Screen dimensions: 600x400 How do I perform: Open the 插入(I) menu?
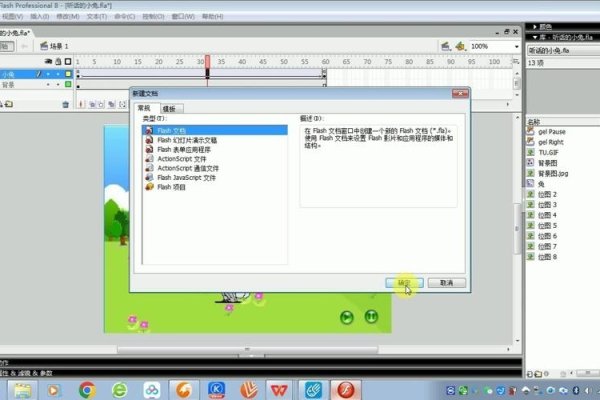pyautogui.click(x=39, y=16)
